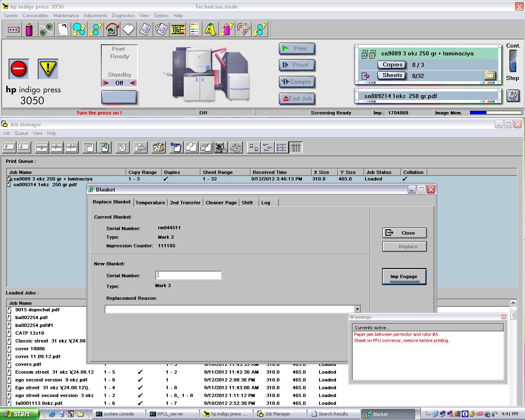The image size is (525, 420).
Task: Click the Job Status column header
Action: click(x=382, y=172)
